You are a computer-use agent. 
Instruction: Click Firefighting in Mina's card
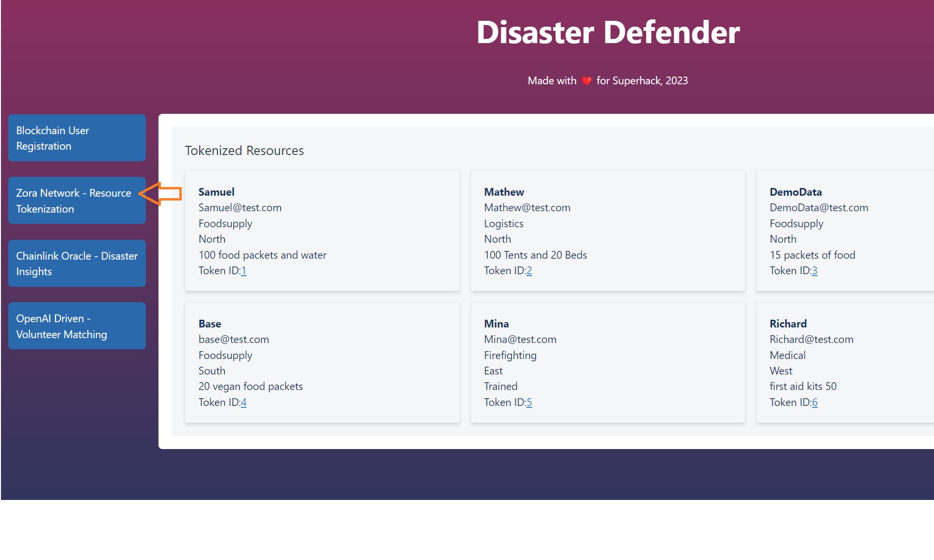tap(510, 356)
